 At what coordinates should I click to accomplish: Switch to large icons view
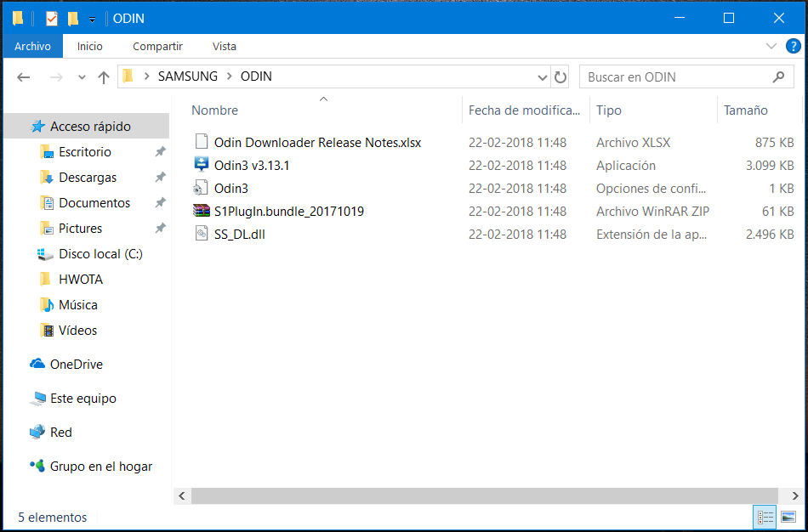(788, 517)
